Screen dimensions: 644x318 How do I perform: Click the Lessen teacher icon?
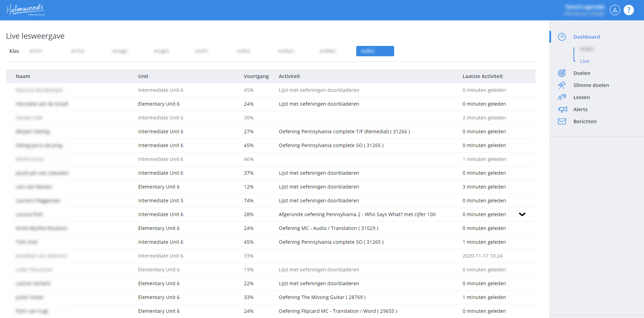pos(562,97)
